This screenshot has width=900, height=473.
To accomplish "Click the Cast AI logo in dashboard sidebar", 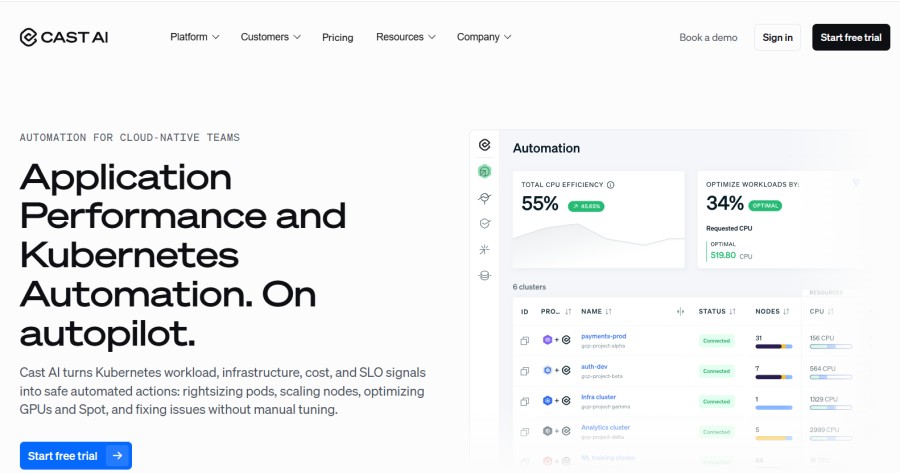I will [x=484, y=145].
